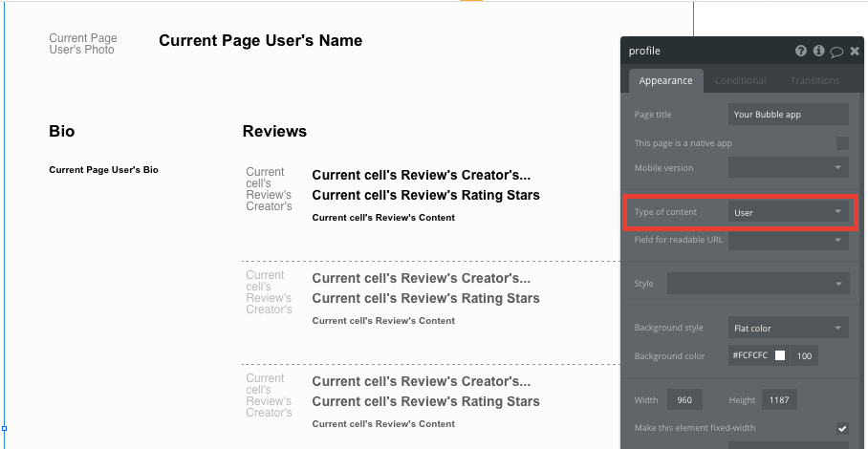Select the Current Page User's Bio text
The image size is (868, 449).
point(103,170)
